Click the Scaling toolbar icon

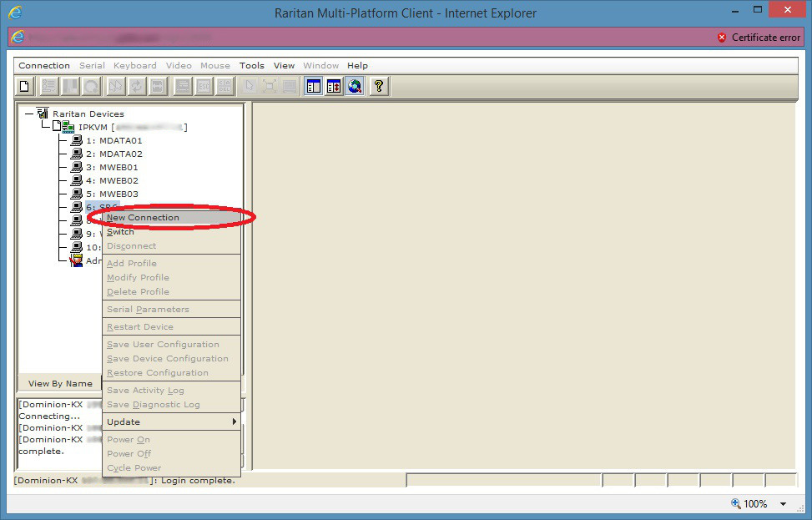tap(290, 86)
